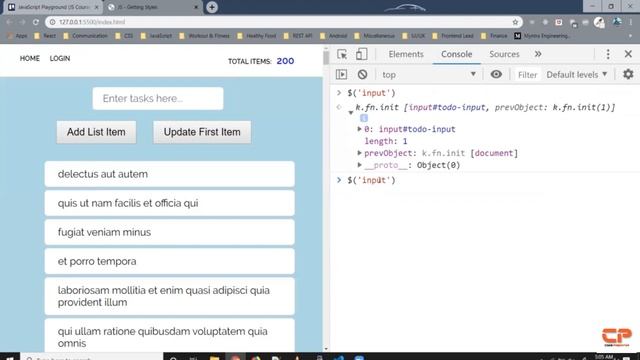Click the info badge under k.fn.init
Image resolution: width=640 pixels, height=360 pixels.
pyautogui.click(x=364, y=118)
